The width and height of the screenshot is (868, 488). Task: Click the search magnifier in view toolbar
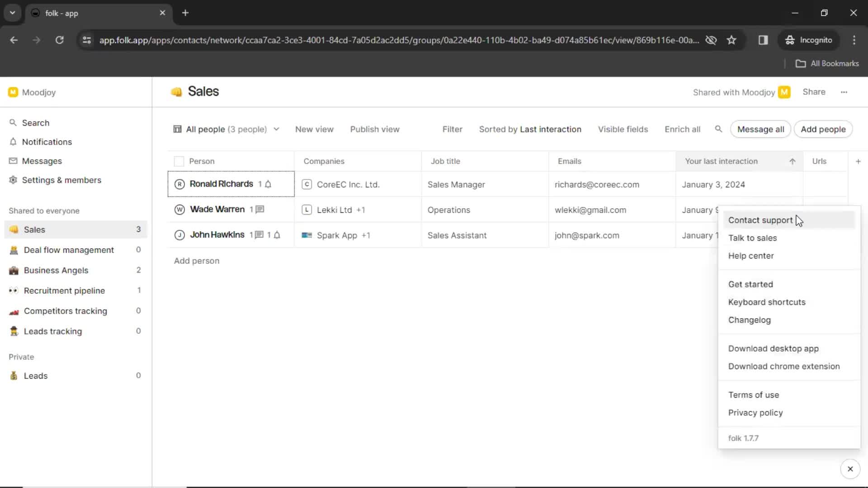tap(718, 129)
